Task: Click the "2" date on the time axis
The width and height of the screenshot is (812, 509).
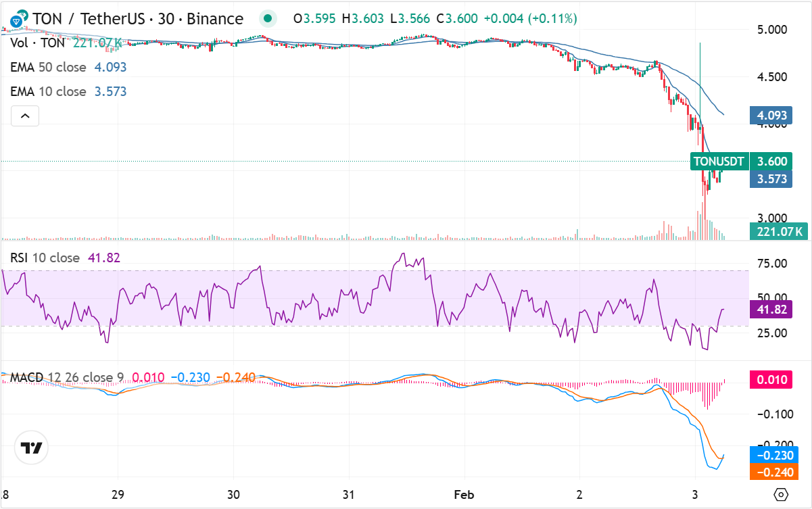Action: (x=580, y=494)
